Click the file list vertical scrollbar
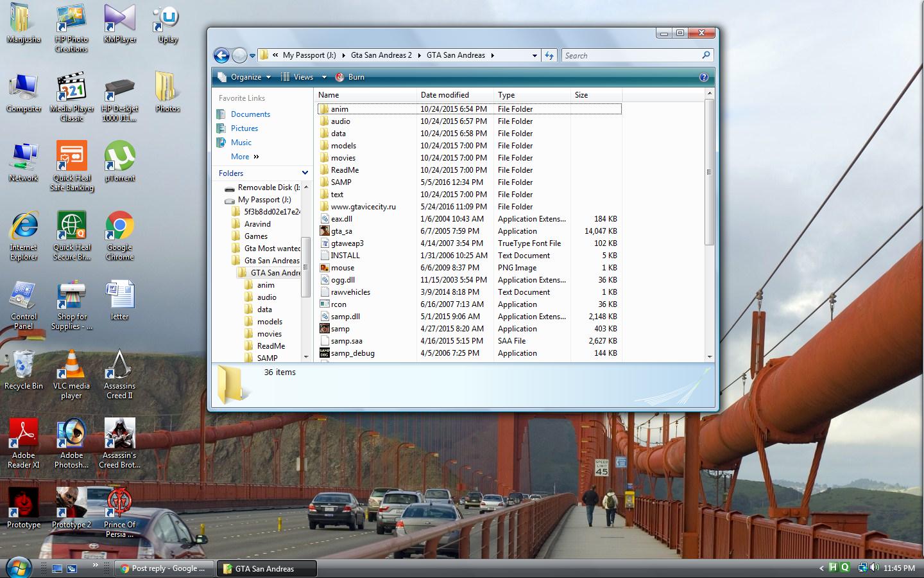924x578 pixels. click(709, 171)
